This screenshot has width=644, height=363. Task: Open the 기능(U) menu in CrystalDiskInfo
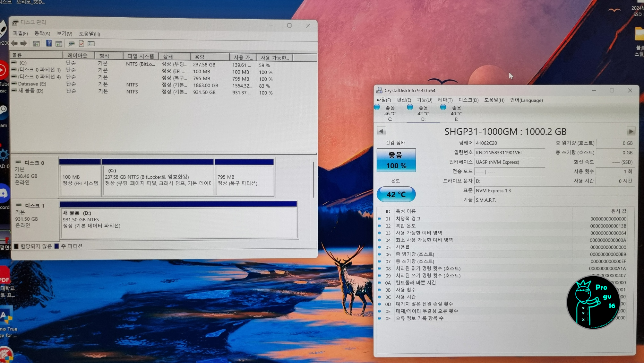[424, 100]
